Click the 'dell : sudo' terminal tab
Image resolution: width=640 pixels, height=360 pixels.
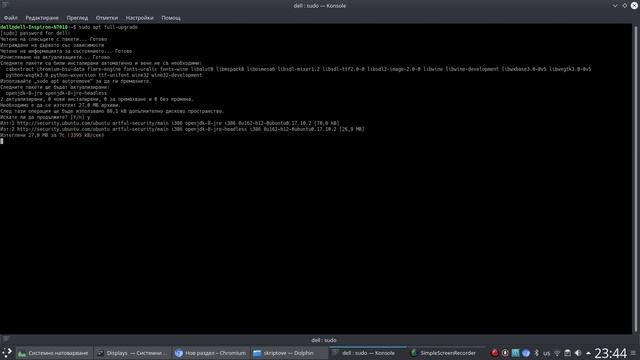point(324,340)
